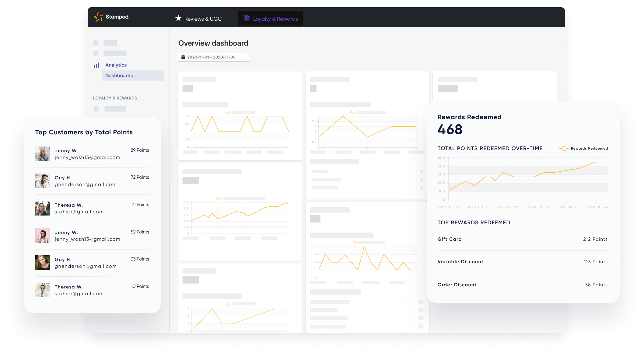Click Guy H. 72 Points avatar
644x352 pixels.
[x=43, y=181]
